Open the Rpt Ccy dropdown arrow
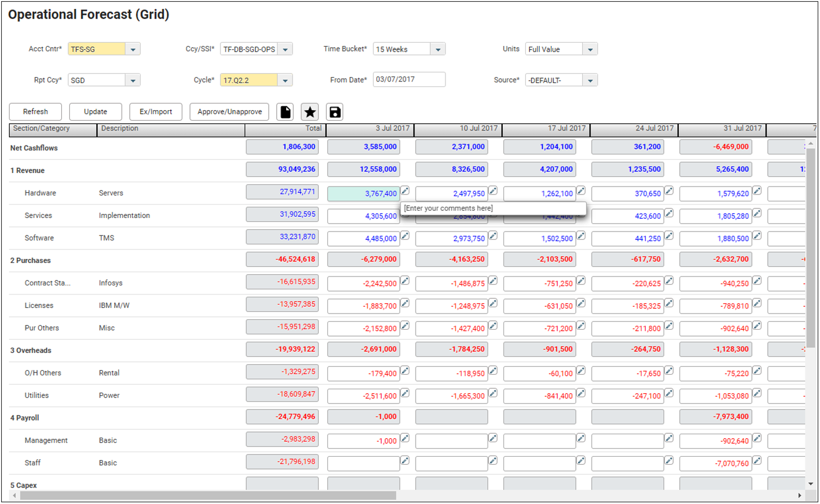This screenshot has width=820, height=504. tap(133, 80)
